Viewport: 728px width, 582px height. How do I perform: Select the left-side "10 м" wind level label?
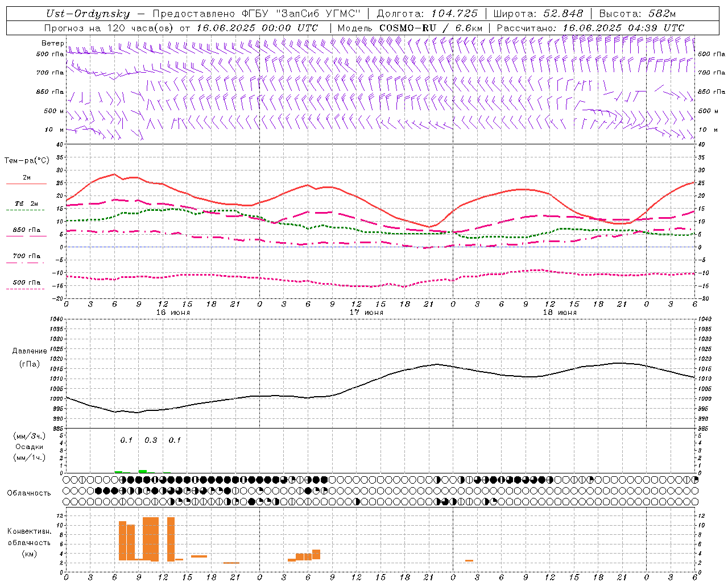(x=55, y=130)
